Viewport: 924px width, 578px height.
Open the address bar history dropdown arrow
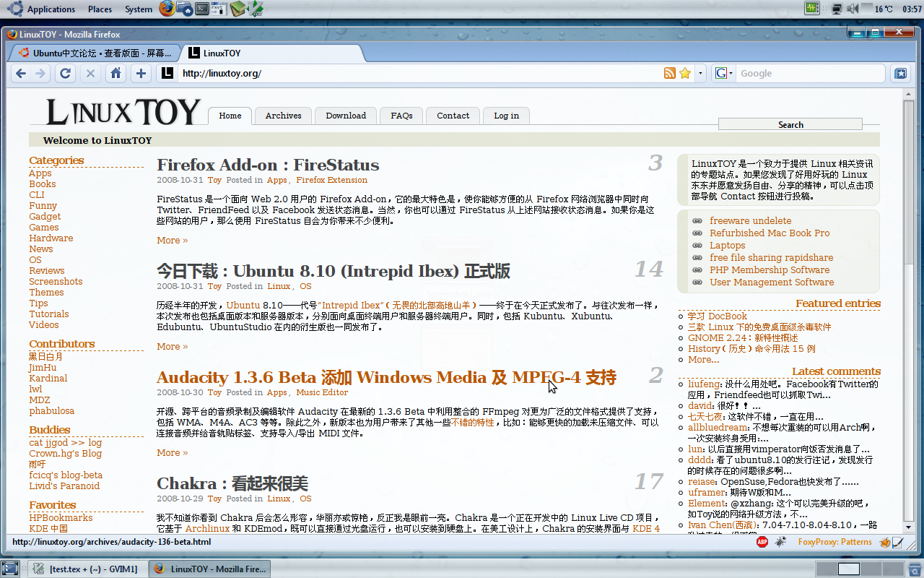(699, 73)
